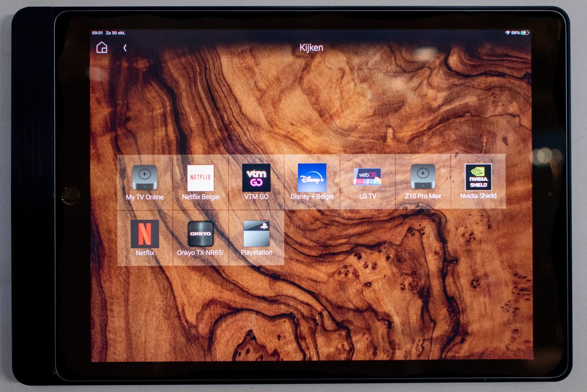Launch the Netflix Belgie icon

coord(201,178)
